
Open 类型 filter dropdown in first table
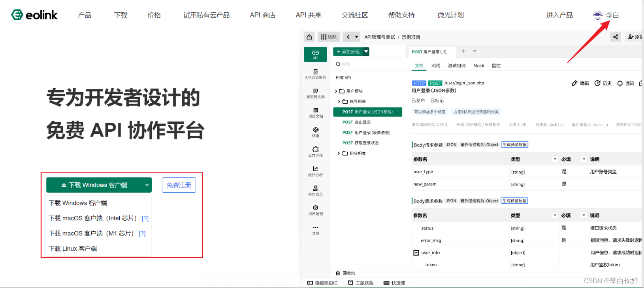tap(555, 159)
